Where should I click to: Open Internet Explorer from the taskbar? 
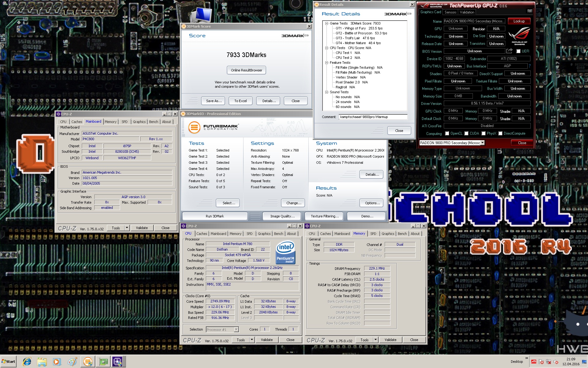coord(27,362)
